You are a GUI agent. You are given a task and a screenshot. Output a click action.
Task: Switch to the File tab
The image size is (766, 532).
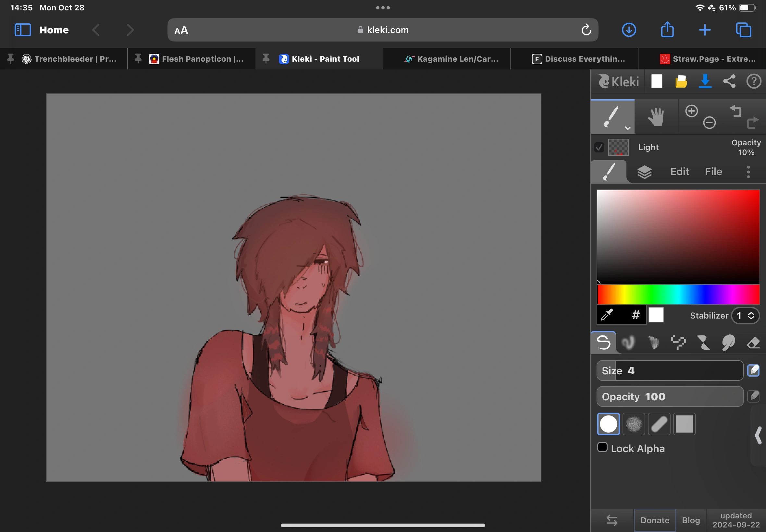point(713,171)
